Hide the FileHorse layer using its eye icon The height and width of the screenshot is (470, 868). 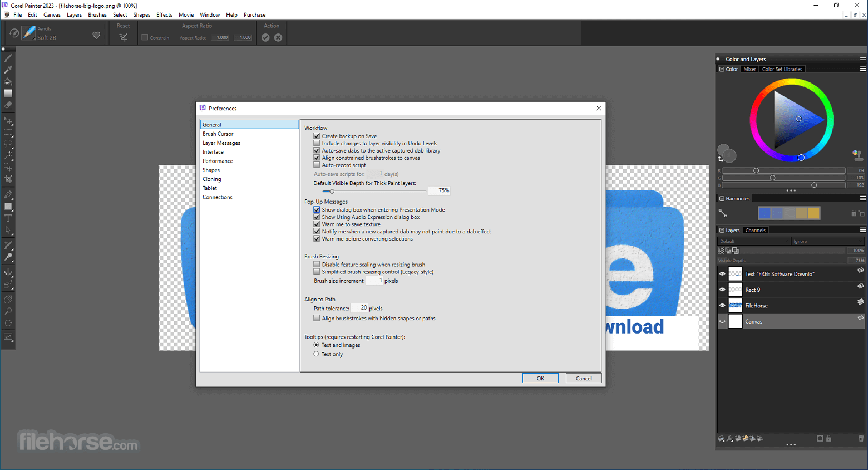722,305
